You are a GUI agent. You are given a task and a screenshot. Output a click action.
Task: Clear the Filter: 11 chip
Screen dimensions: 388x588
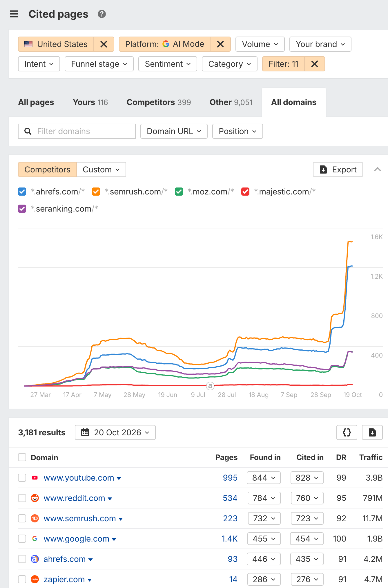(x=315, y=64)
